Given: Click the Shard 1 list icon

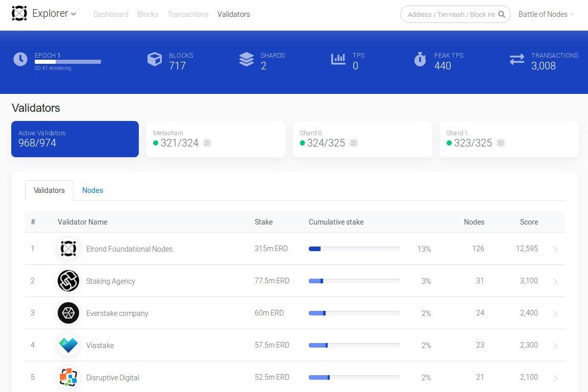Looking at the screenshot, I should pos(500,143).
